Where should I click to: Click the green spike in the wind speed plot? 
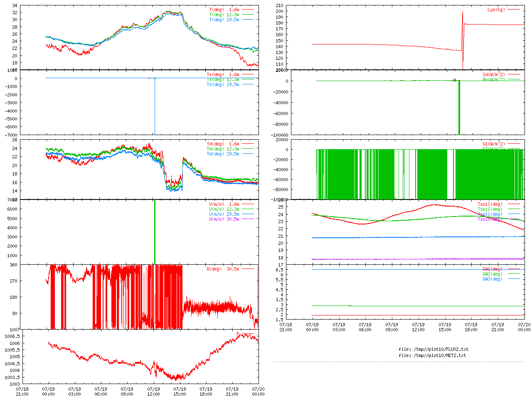[x=155, y=232]
